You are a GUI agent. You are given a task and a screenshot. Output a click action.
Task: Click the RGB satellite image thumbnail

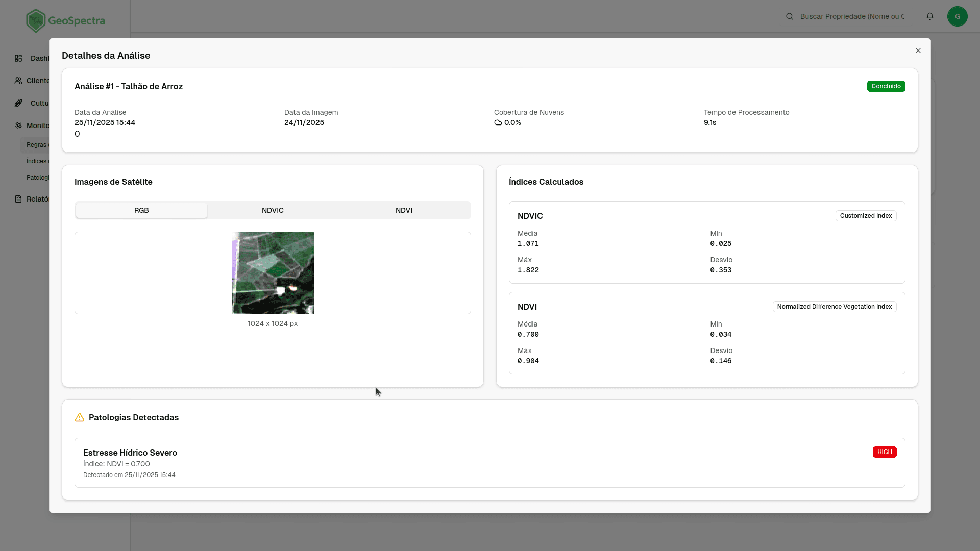coord(273,273)
